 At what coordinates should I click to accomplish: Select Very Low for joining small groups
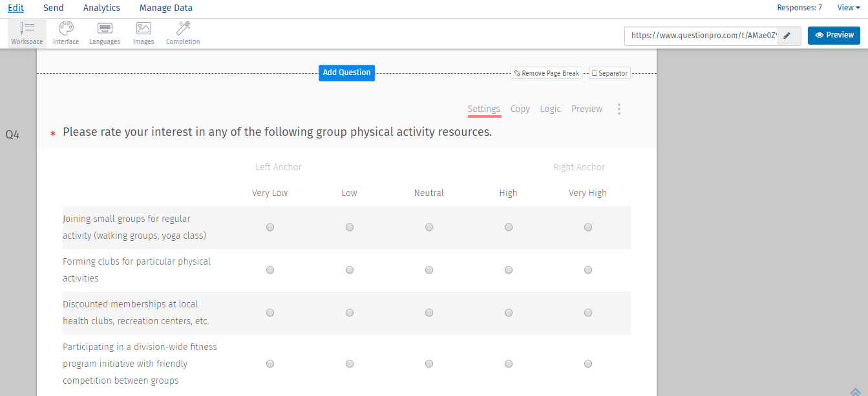point(270,227)
